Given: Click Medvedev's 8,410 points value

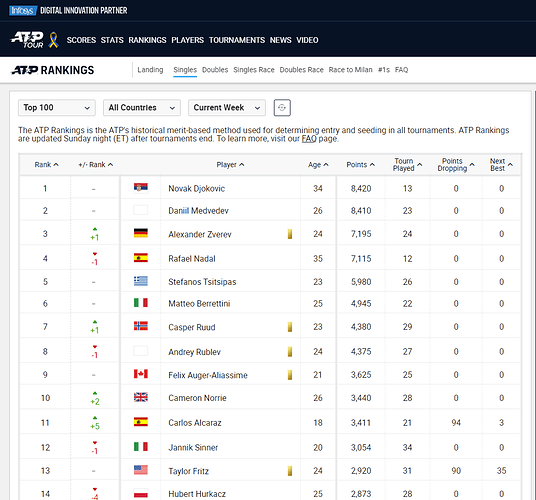Looking at the screenshot, I should pos(361,211).
